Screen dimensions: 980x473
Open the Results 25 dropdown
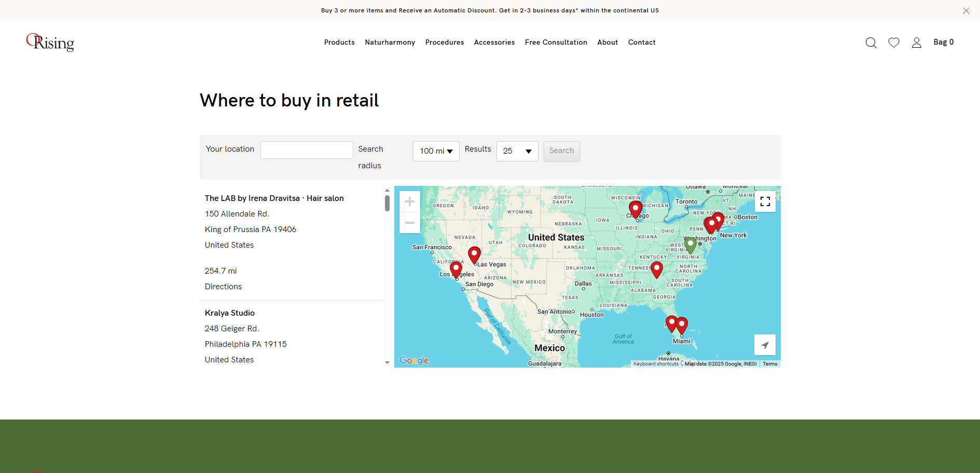click(x=517, y=151)
